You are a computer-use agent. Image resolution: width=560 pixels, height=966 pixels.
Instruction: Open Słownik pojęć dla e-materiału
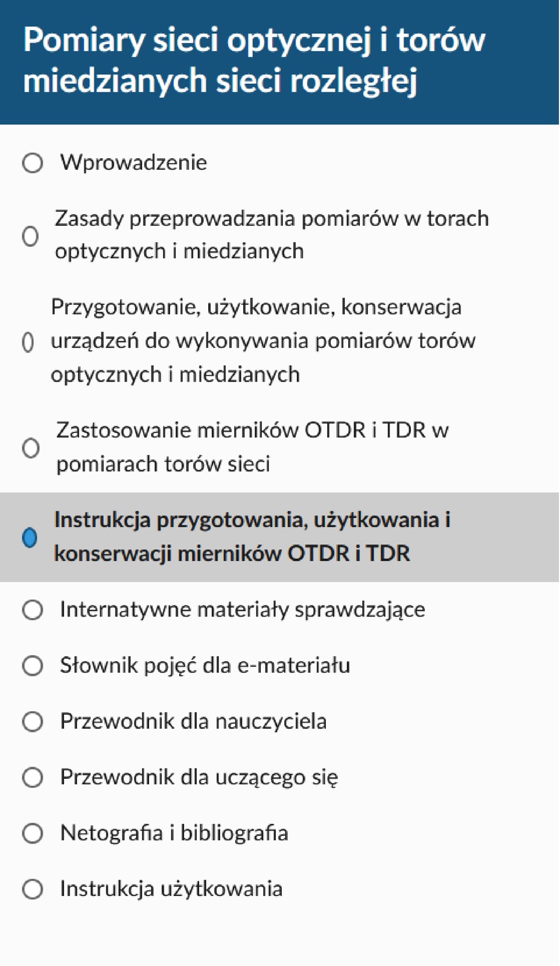205,665
